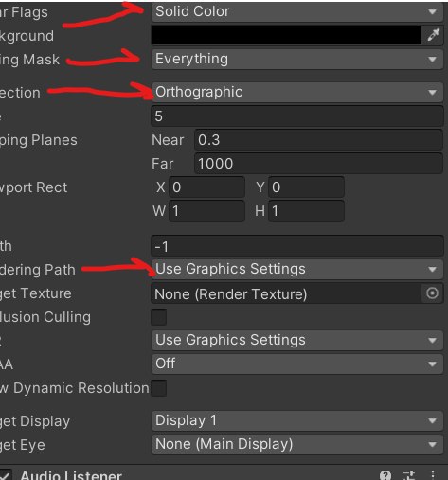Click the Audio Listener component header label
Screen dimensions: 448x480
[x=71, y=475]
